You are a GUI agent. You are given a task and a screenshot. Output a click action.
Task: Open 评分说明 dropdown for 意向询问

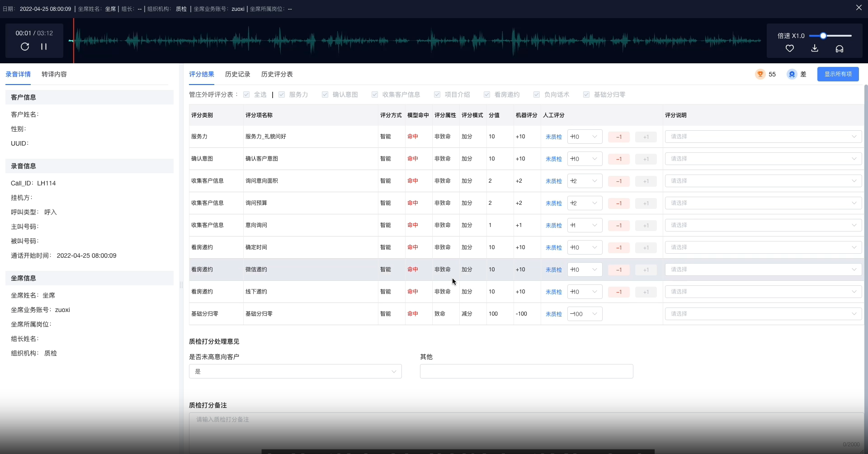tap(763, 225)
